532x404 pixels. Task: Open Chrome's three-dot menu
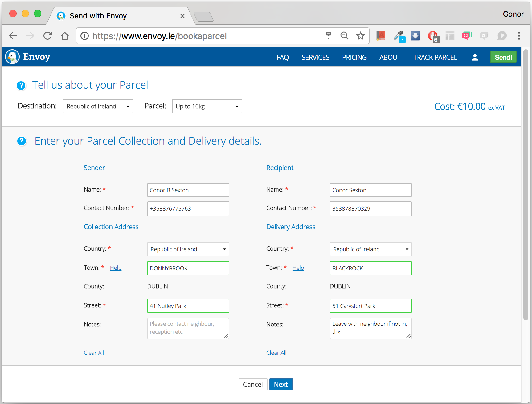coord(519,36)
